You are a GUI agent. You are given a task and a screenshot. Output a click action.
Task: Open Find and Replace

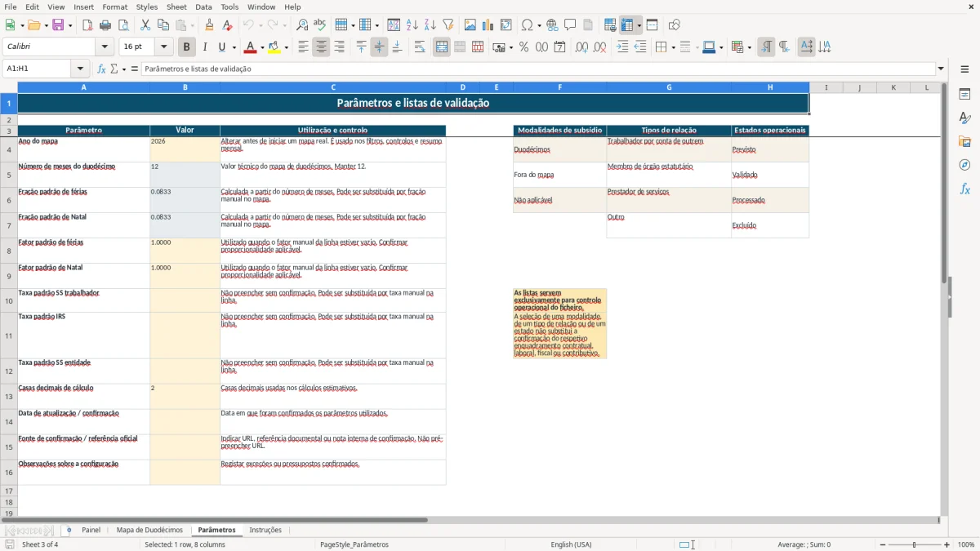pos(301,25)
